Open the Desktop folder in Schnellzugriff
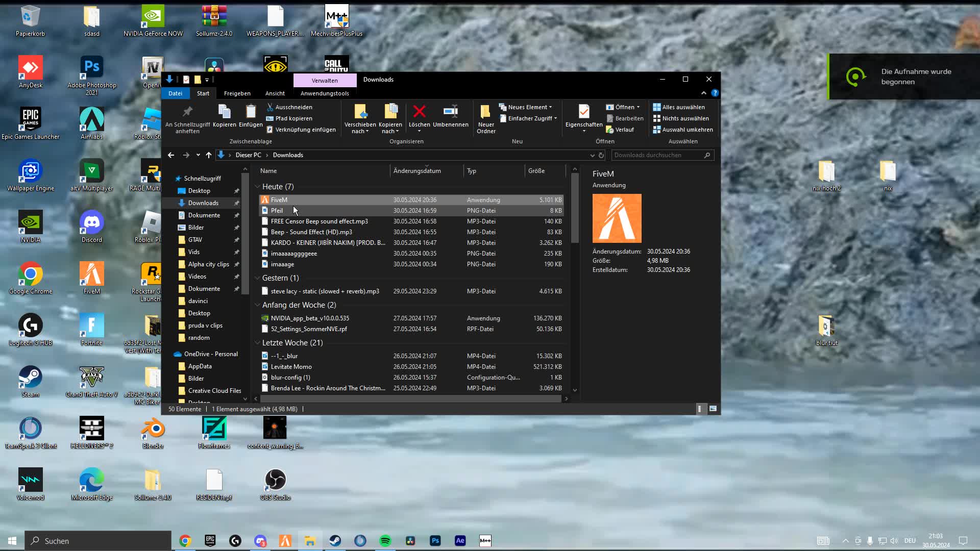 tap(199, 190)
